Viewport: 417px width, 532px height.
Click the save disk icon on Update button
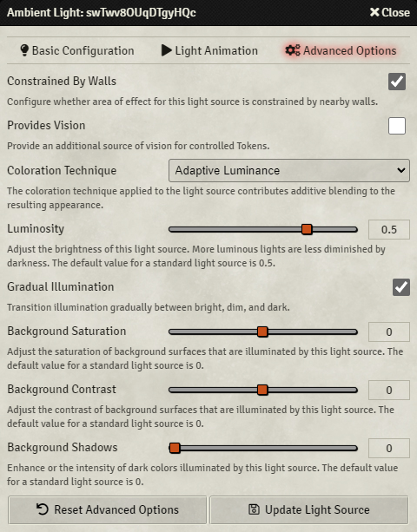click(254, 509)
